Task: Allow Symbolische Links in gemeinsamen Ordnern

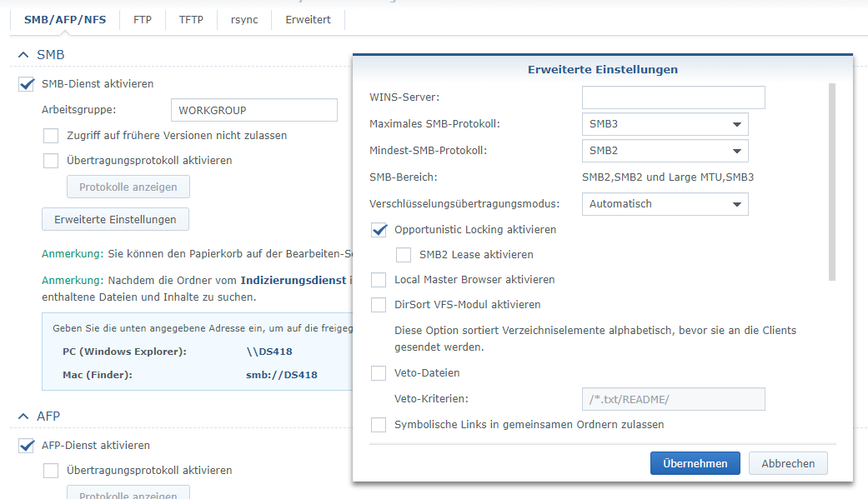Action: (379, 425)
